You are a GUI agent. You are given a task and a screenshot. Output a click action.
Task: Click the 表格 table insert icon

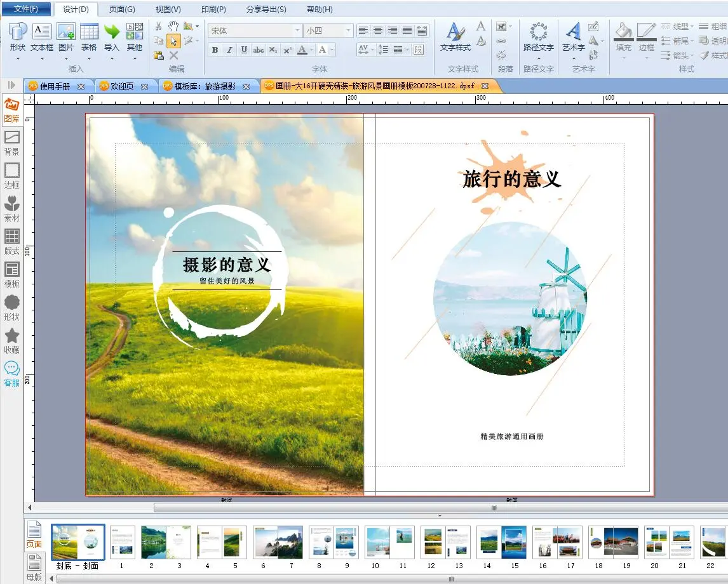(89, 37)
